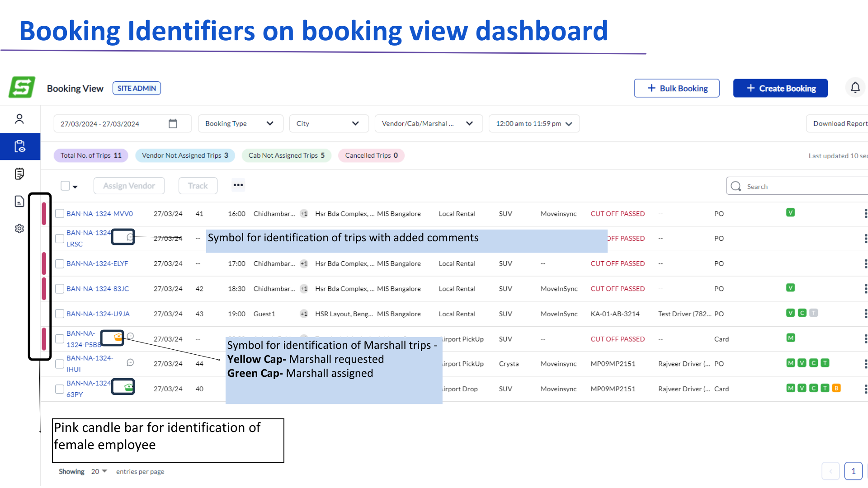The image size is (868, 488).
Task: Select the Cab Not Assigned Trips chip
Action: pos(286,155)
